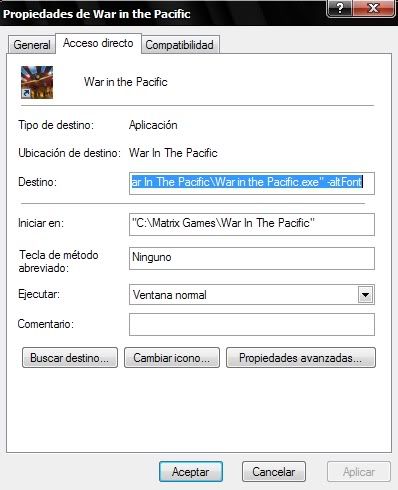
Task: Switch to the General tab
Action: pos(32,45)
